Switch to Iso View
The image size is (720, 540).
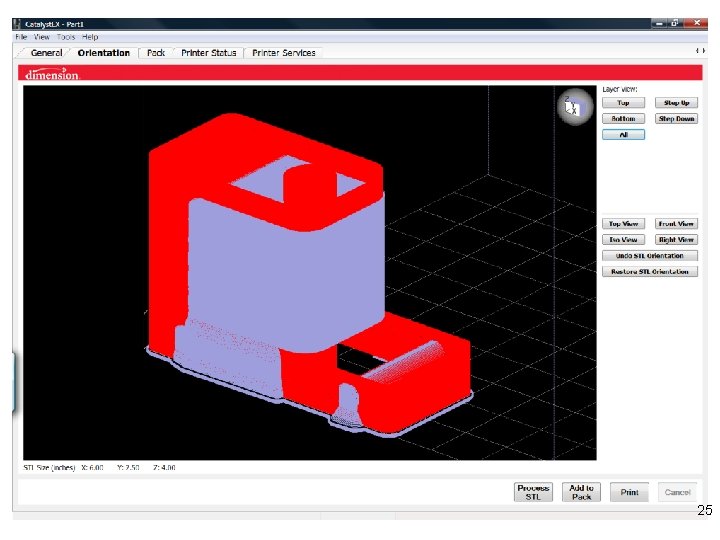point(623,240)
